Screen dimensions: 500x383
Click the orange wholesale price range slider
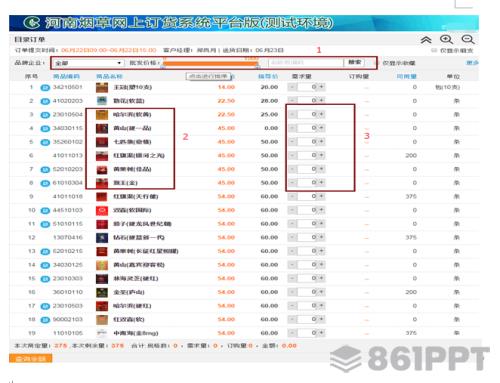[x=211, y=63]
